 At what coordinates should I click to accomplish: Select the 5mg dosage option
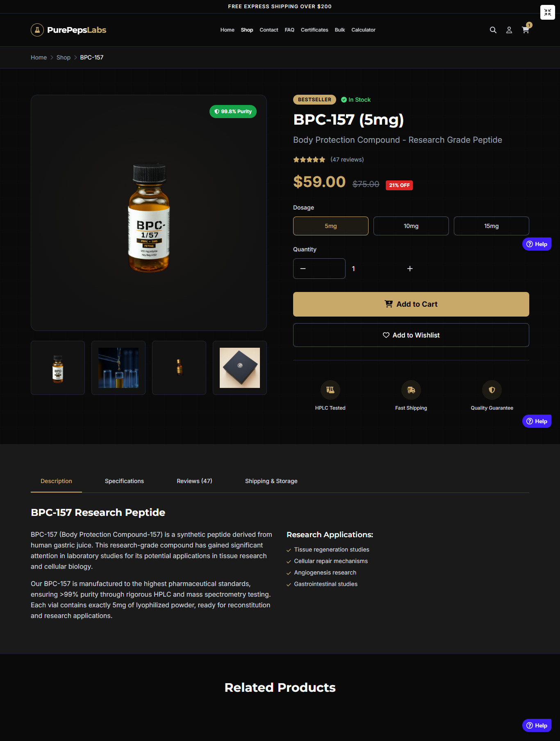(x=331, y=226)
